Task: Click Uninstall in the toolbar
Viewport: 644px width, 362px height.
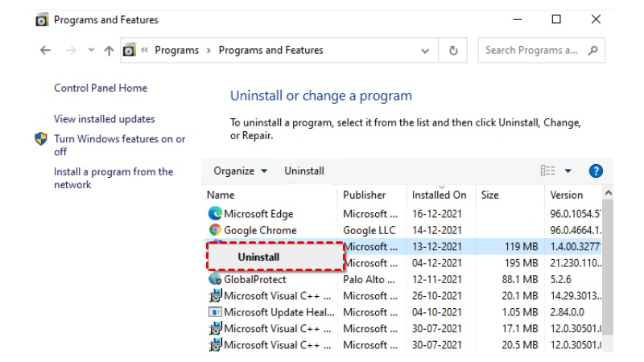Action: pos(304,171)
